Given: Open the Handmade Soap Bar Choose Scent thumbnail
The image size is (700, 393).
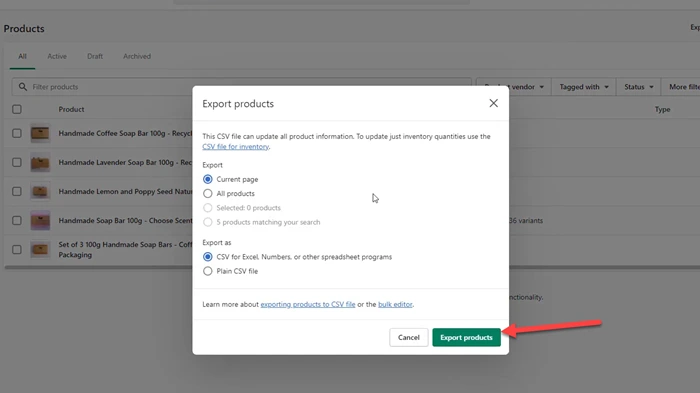Looking at the screenshot, I should point(40,221).
